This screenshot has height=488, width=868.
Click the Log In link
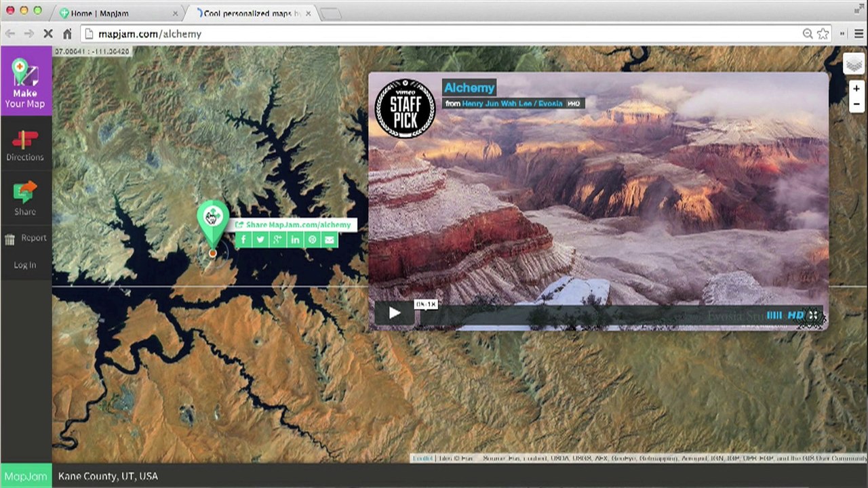pyautogui.click(x=25, y=265)
